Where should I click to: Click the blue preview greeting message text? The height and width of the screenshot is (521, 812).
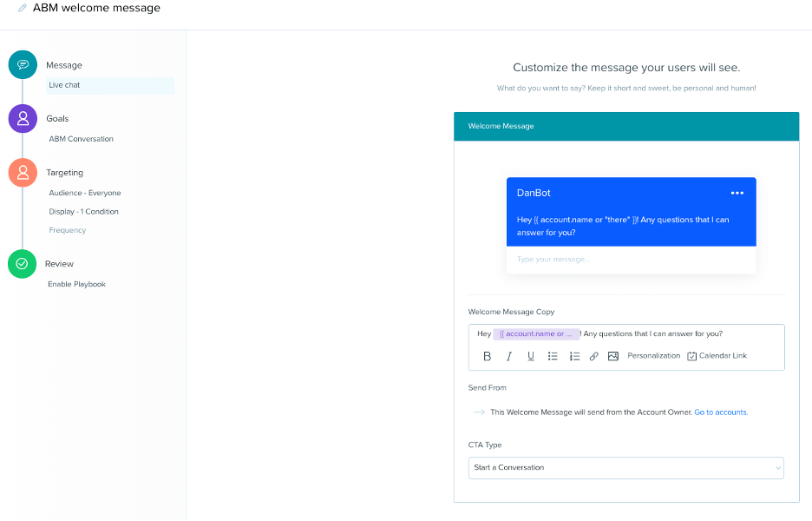[623, 226]
